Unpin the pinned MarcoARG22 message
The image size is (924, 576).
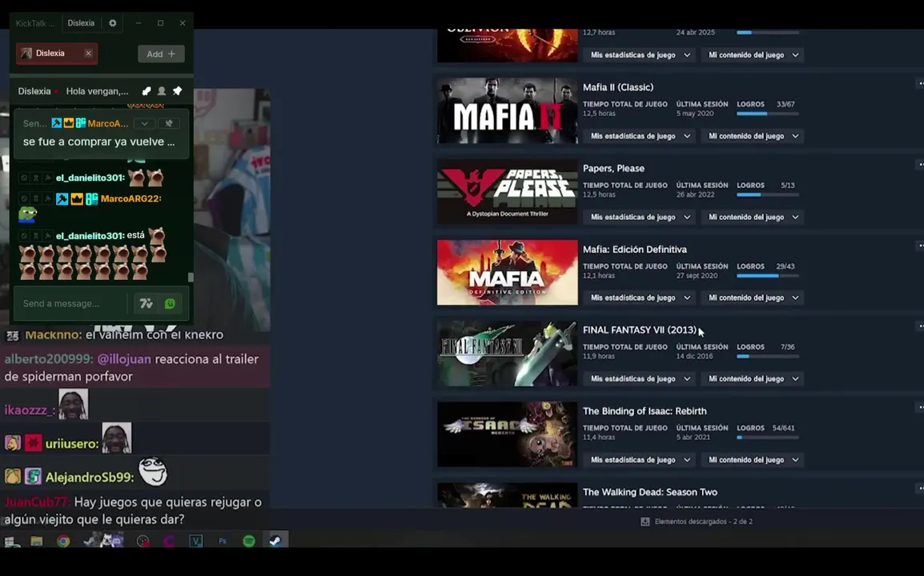169,123
